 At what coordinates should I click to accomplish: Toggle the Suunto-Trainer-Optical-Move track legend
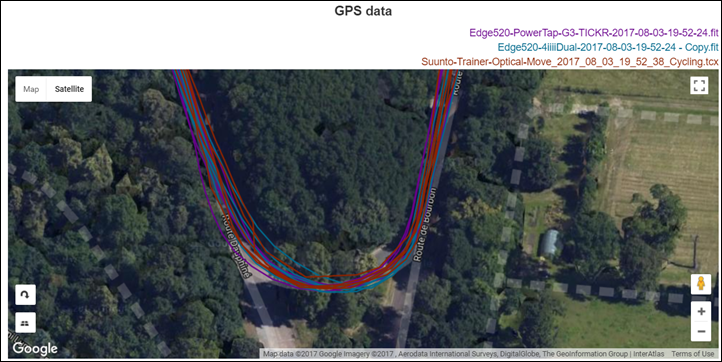click(x=570, y=61)
